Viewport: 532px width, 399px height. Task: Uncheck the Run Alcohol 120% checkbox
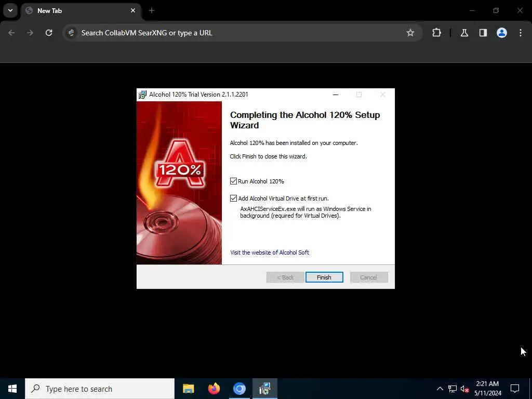(233, 181)
